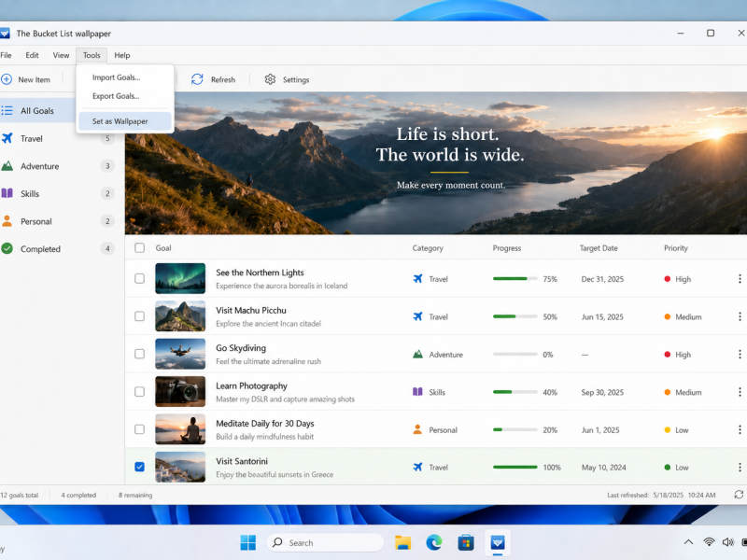This screenshot has width=747, height=560.
Task: Click the New Item plus icon
Action: pyautogui.click(x=7, y=79)
